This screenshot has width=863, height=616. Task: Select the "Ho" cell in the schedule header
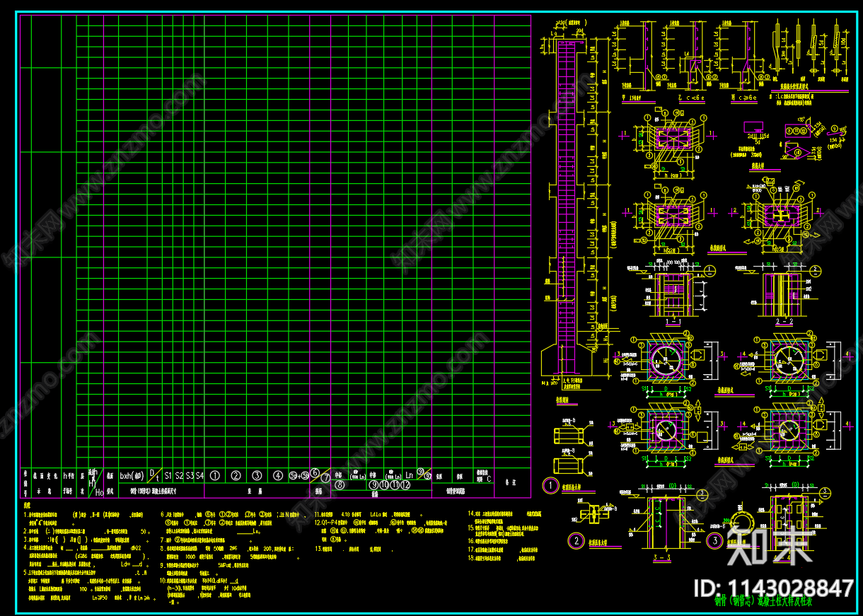point(100,492)
